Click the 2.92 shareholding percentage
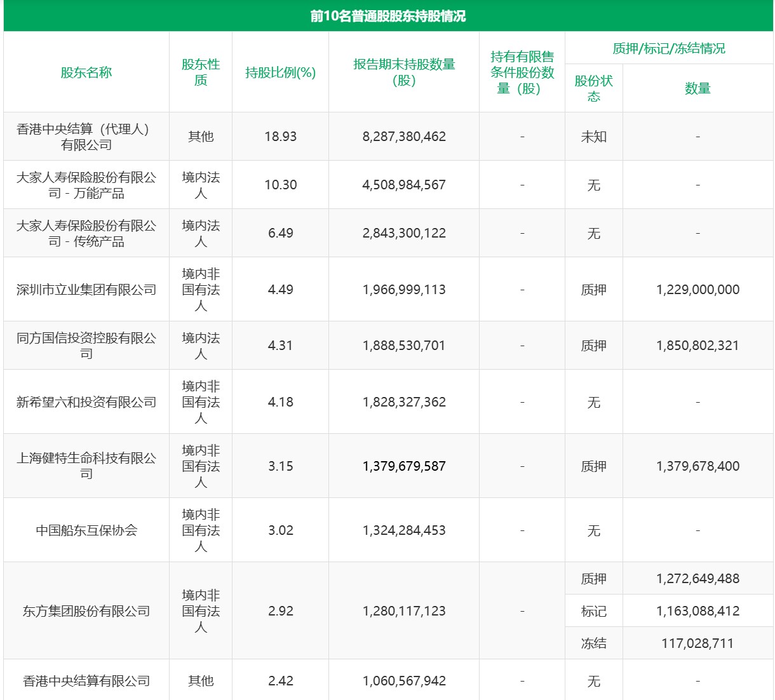The image size is (775, 700). pos(281,611)
